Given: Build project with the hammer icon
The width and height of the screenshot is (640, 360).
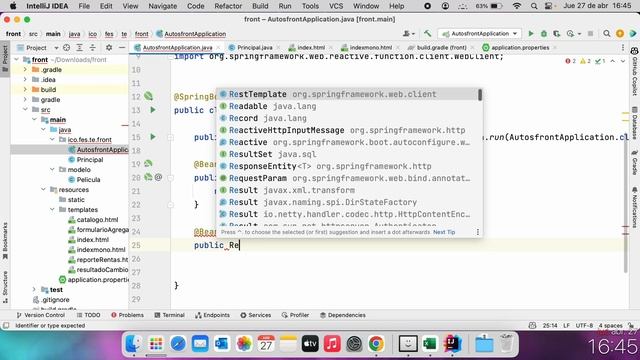Looking at the screenshot, I should [x=427, y=34].
